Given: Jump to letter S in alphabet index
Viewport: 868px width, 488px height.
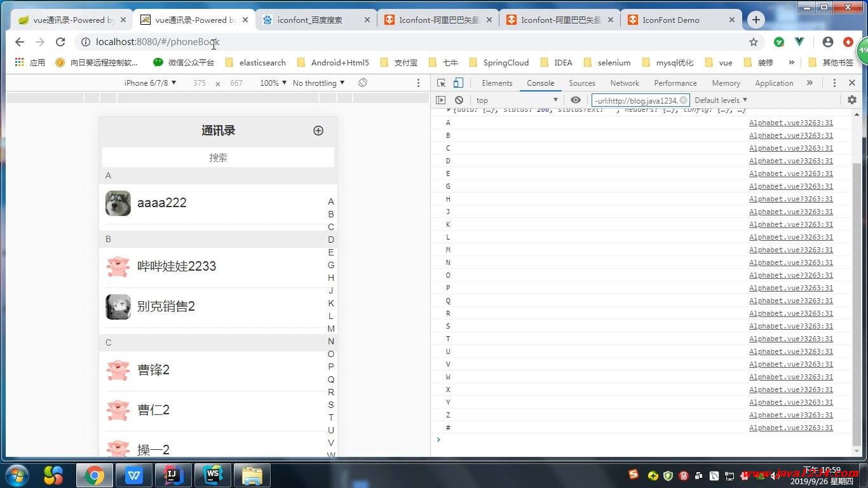Looking at the screenshot, I should [331, 405].
